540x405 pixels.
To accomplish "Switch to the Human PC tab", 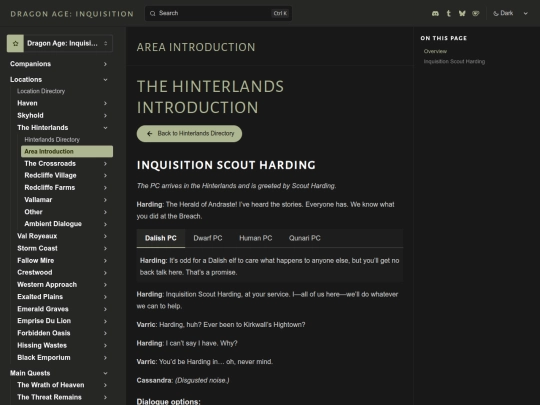I will (x=256, y=238).
